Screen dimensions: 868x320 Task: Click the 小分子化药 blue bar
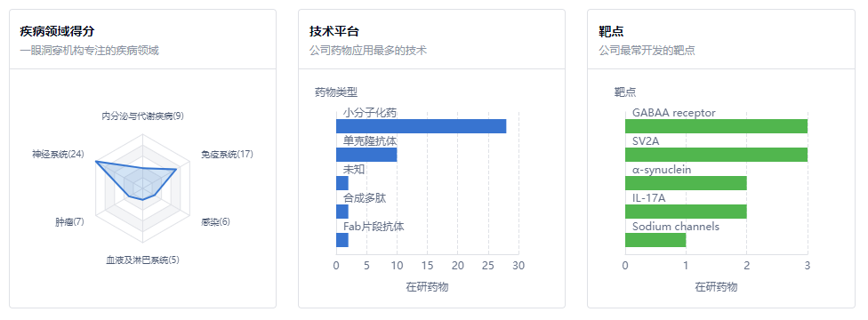coord(422,126)
